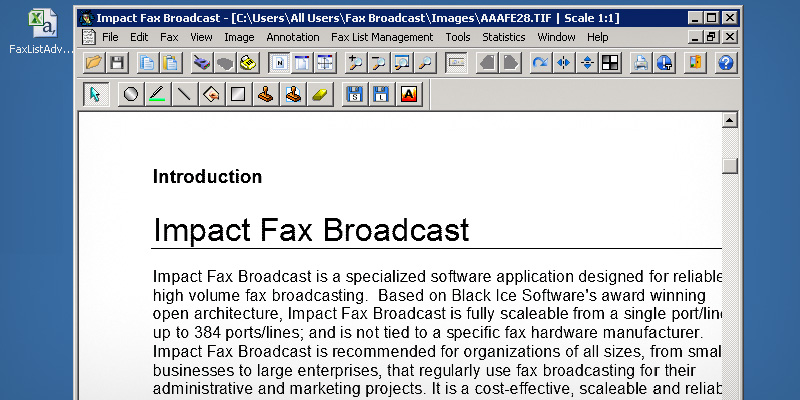Click the Open file folder icon
Image resolution: width=800 pixels, height=400 pixels.
point(94,62)
